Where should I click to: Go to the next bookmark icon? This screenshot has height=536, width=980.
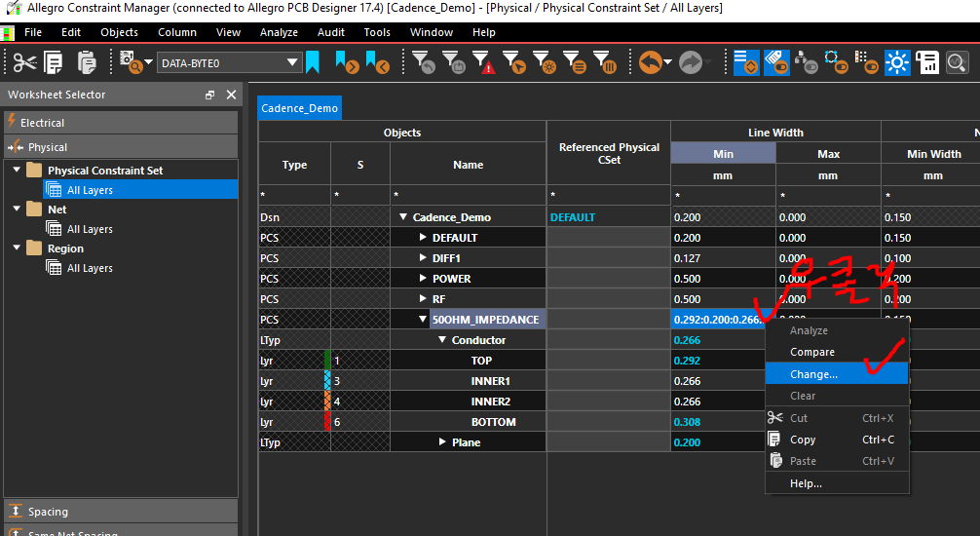[x=347, y=62]
